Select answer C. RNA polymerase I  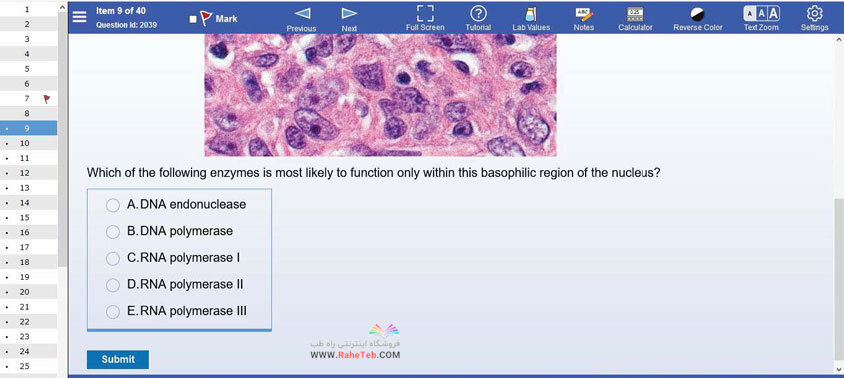[x=112, y=258]
